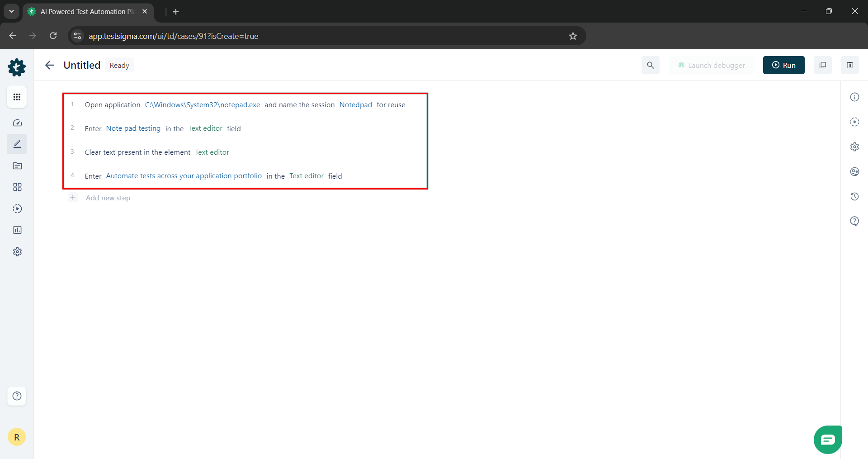Viewport: 868px width, 459px height.
Task: Open the palette-face icon in right panel
Action: point(854,172)
